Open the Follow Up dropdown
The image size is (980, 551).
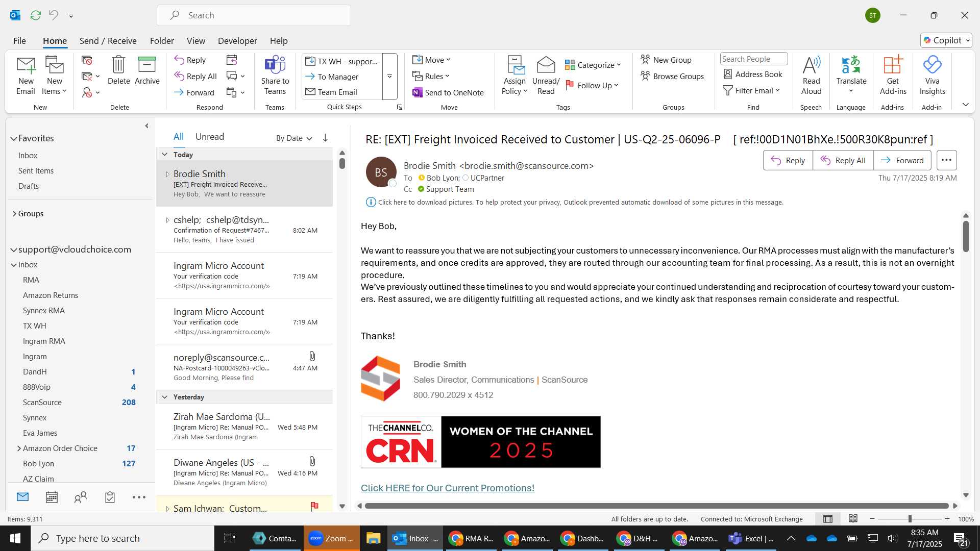click(x=592, y=85)
